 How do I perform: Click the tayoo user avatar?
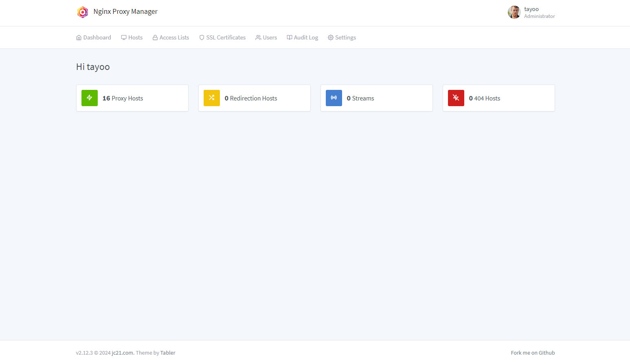click(514, 12)
